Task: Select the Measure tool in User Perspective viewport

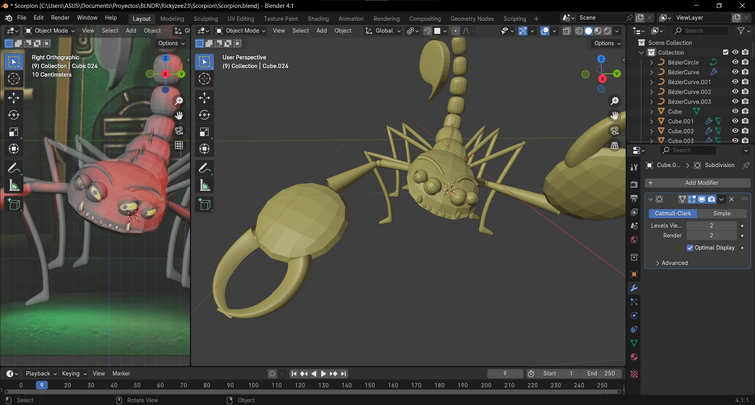Action: [205, 185]
